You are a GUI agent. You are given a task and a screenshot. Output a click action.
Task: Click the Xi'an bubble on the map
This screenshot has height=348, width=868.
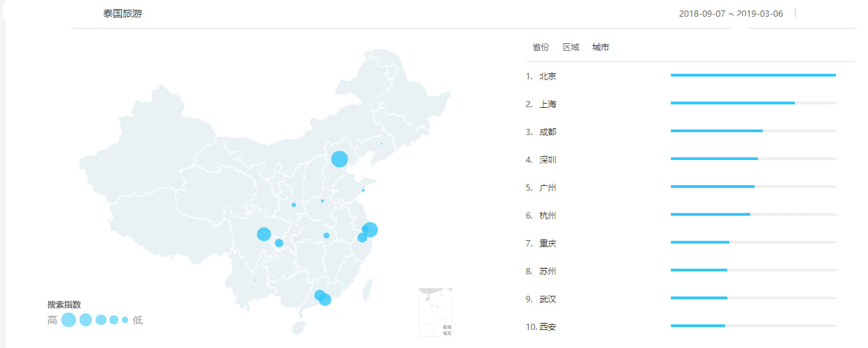[x=293, y=205]
